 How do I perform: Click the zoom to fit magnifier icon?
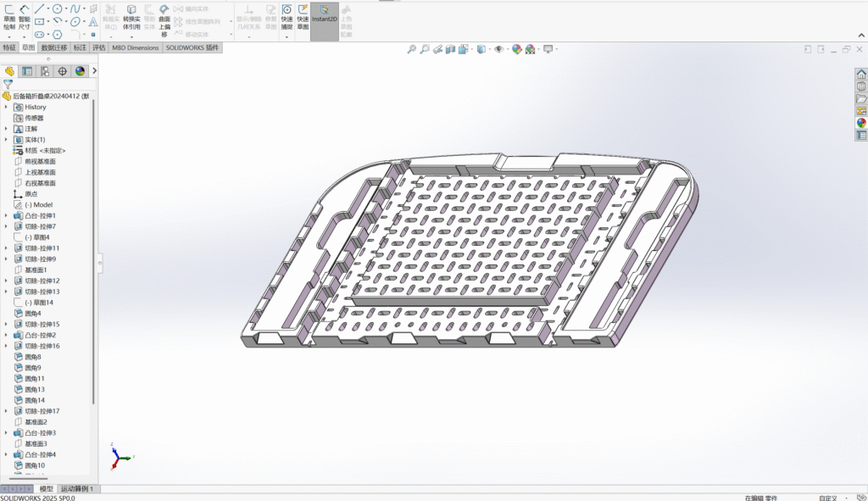(x=412, y=49)
